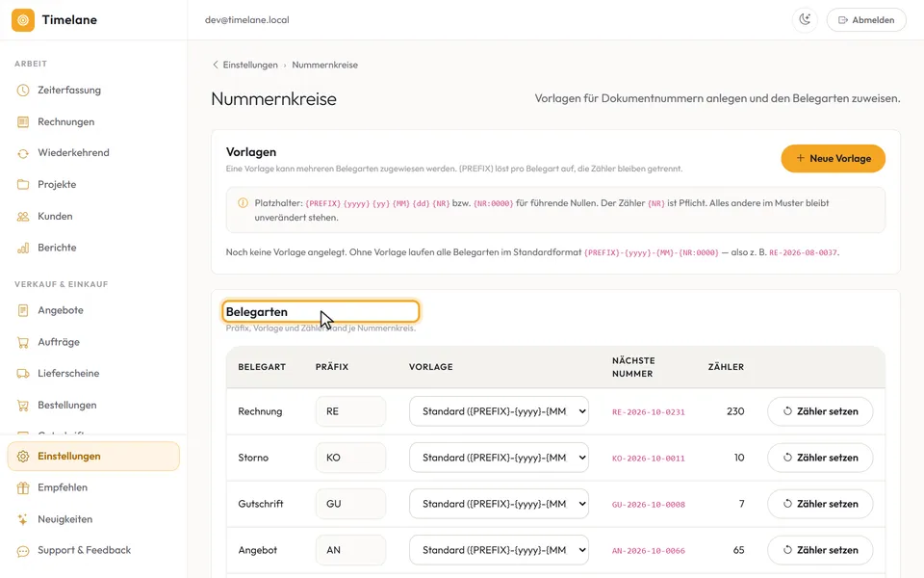Click the Einstellungen gear icon
The image size is (924, 578).
click(23, 457)
